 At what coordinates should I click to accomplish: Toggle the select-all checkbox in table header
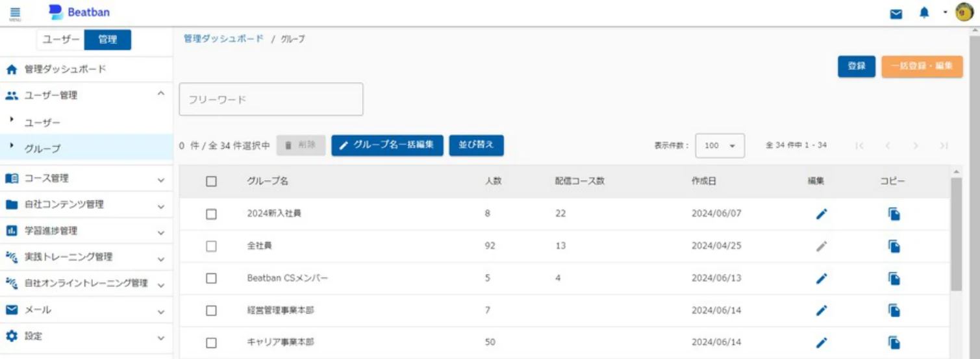[x=211, y=182]
